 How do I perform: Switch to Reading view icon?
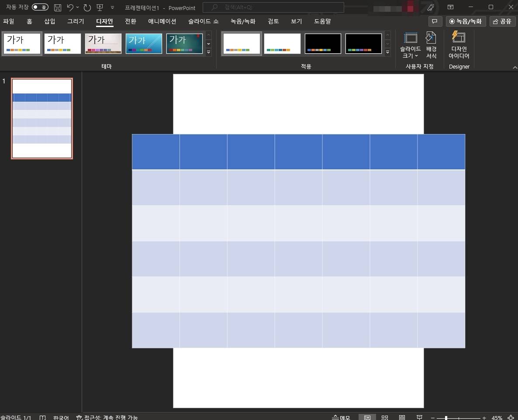[402, 418]
